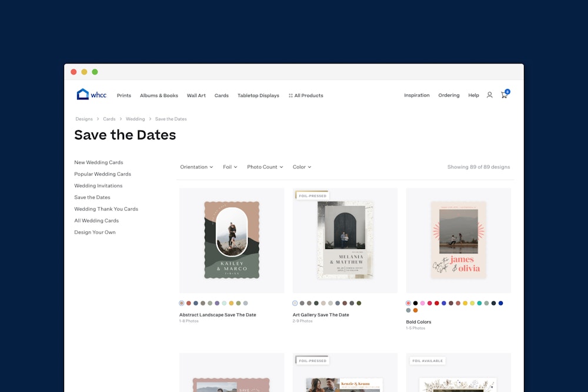Click the "2-9 Photos" label
Image resolution: width=588 pixels, height=392 pixels.
point(303,321)
